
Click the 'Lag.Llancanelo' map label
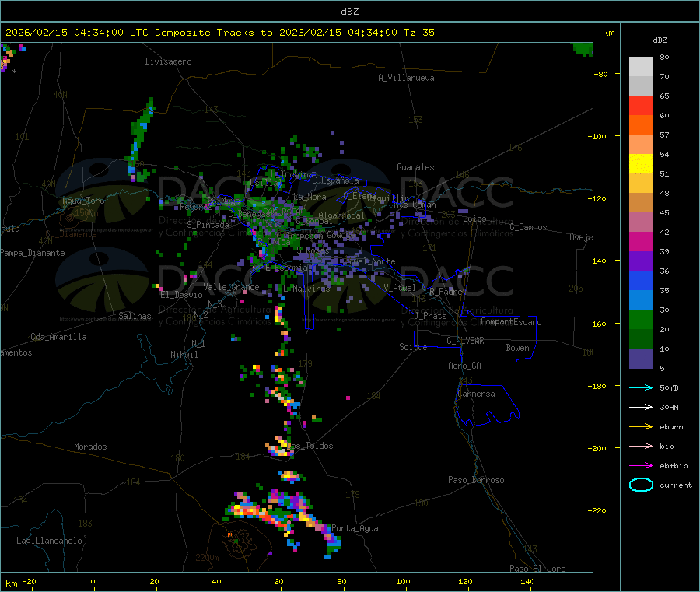[49, 541]
